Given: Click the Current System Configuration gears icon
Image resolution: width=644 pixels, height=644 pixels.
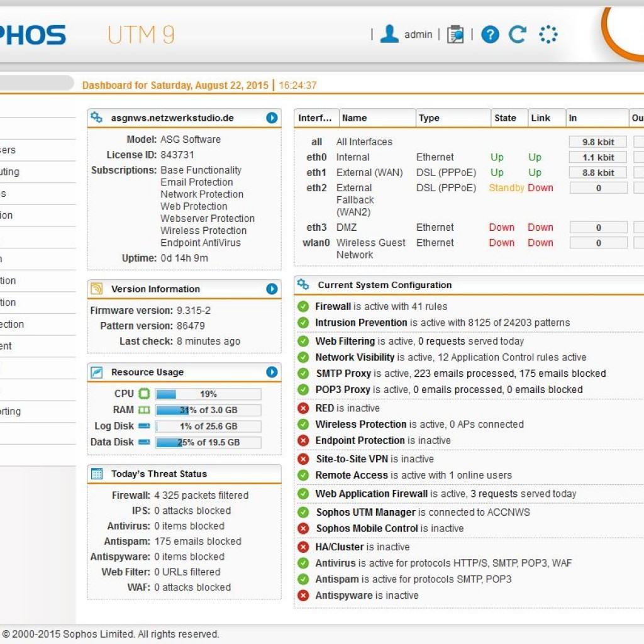Looking at the screenshot, I should click(x=303, y=284).
